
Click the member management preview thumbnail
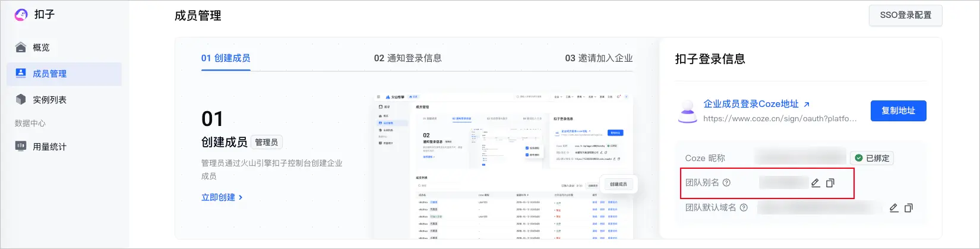[504, 166]
